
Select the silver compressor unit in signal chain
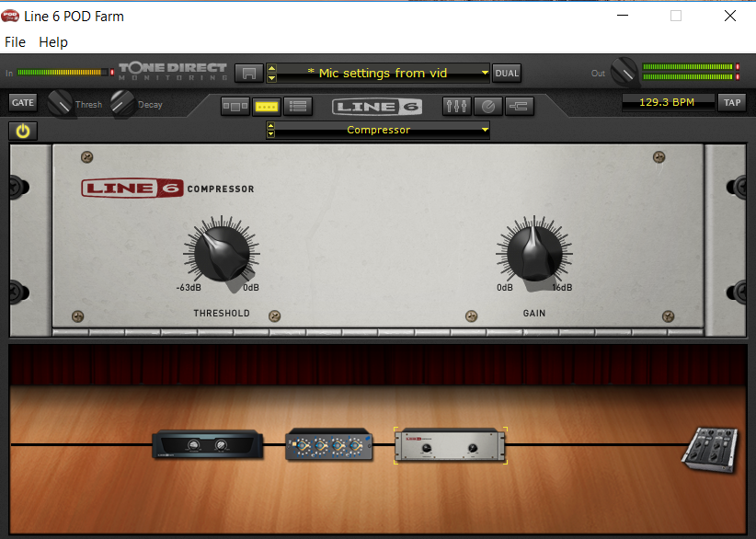tap(451, 445)
